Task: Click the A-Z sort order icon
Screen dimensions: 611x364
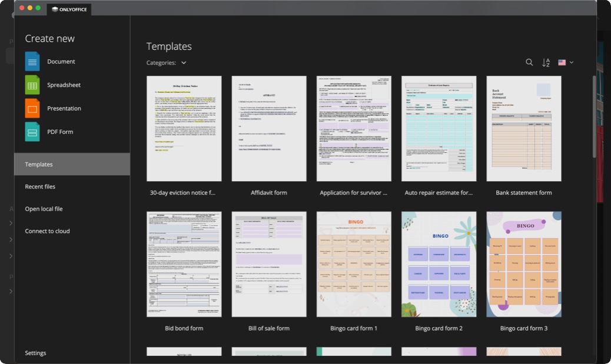Action: coord(546,62)
